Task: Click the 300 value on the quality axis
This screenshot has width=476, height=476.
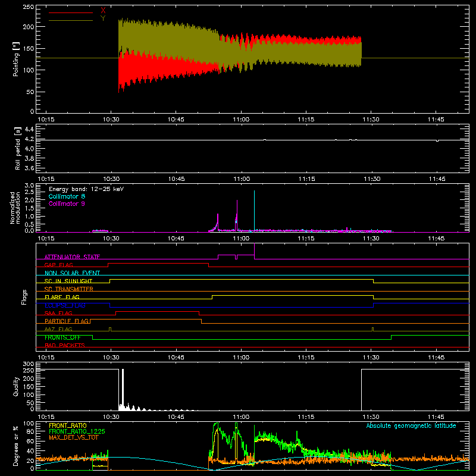Action: coord(29,364)
